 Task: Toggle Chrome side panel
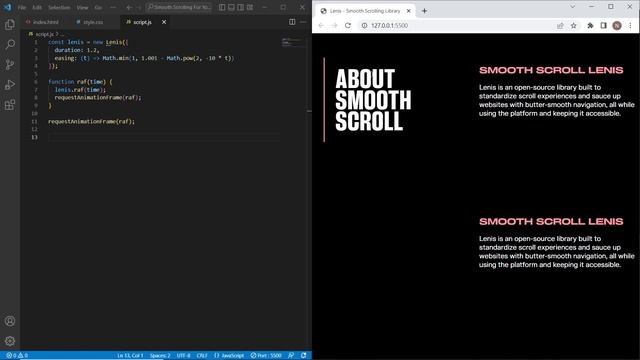(603, 25)
